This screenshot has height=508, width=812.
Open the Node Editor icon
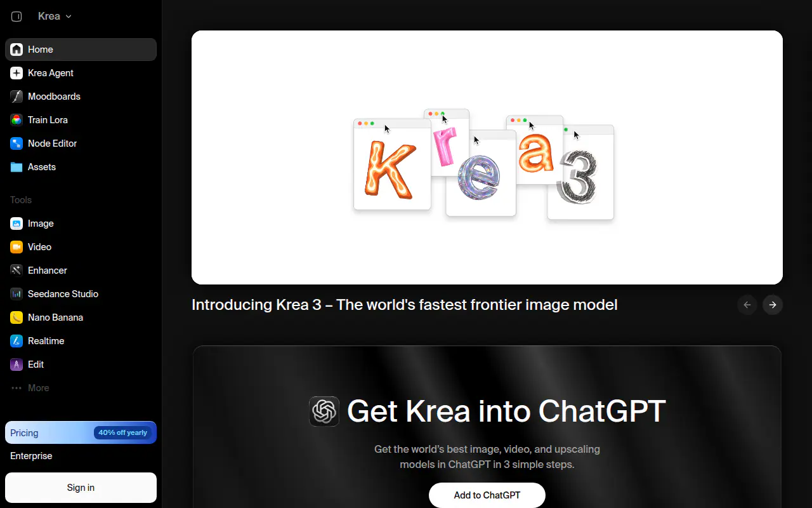[16, 144]
